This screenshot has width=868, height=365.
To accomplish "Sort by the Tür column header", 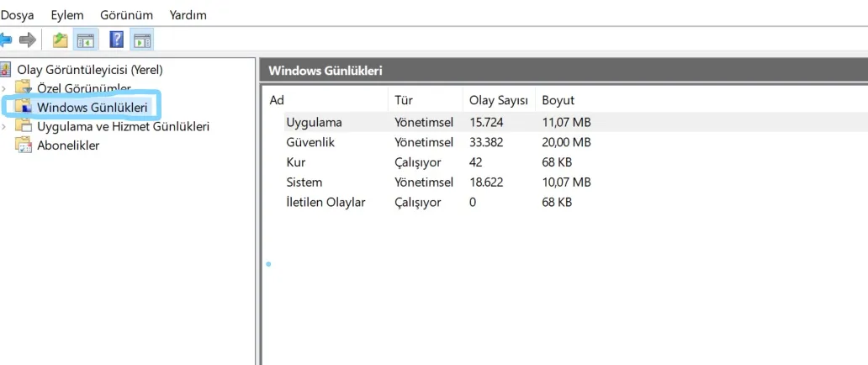I will (x=404, y=100).
